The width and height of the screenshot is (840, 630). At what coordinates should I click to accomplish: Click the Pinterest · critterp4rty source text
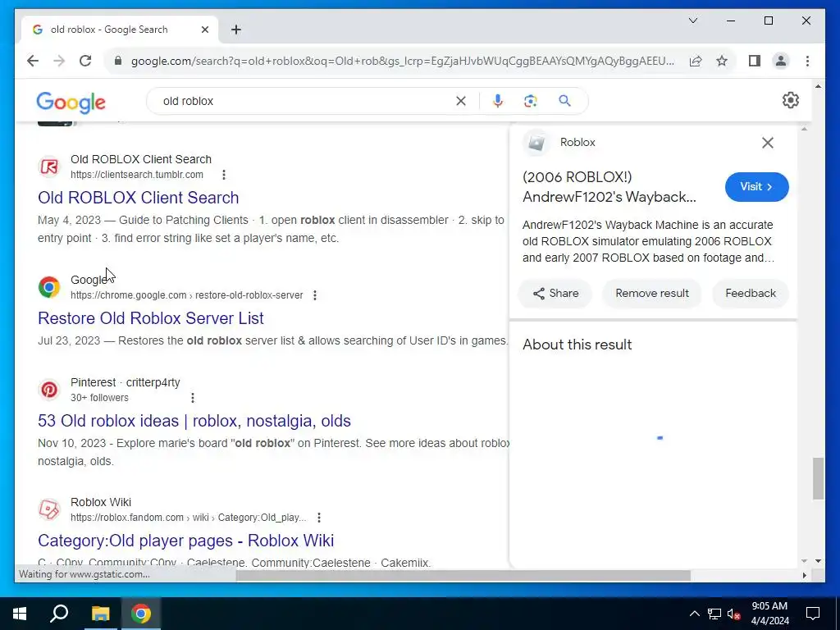pyautogui.click(x=125, y=382)
